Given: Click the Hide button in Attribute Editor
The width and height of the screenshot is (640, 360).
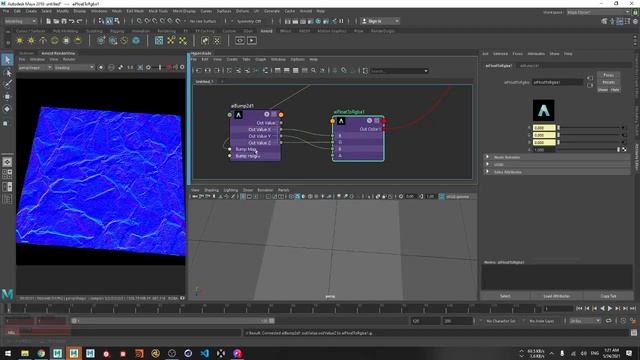Looking at the screenshot, I should pyautogui.click(x=615, y=89).
